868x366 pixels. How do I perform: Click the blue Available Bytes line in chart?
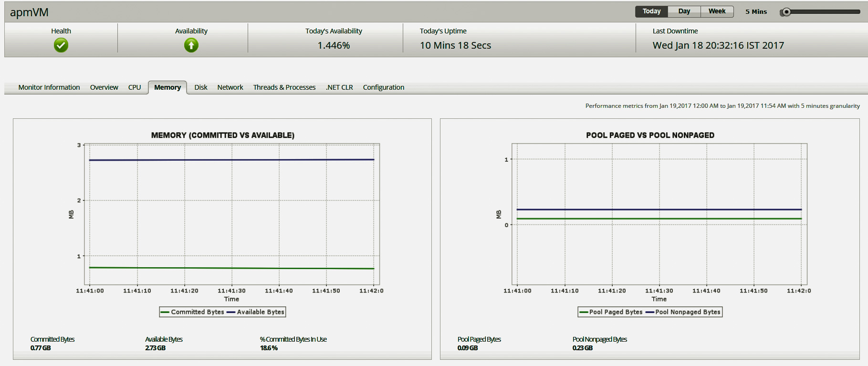tap(232, 160)
